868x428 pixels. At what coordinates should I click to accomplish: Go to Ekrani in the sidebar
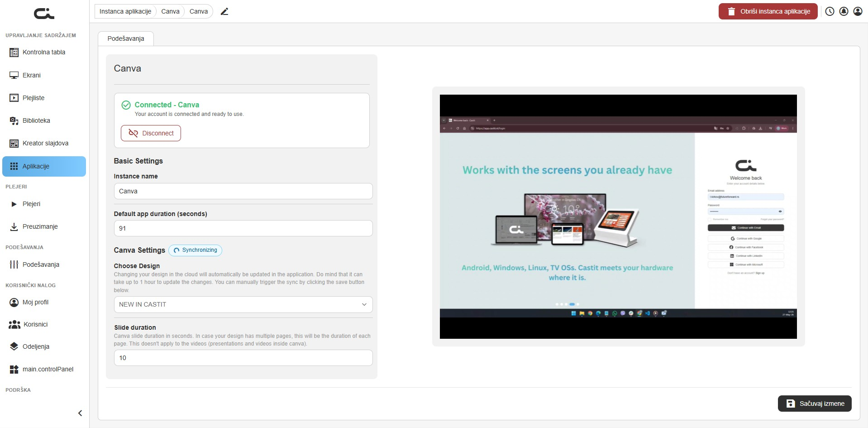[x=44, y=75]
